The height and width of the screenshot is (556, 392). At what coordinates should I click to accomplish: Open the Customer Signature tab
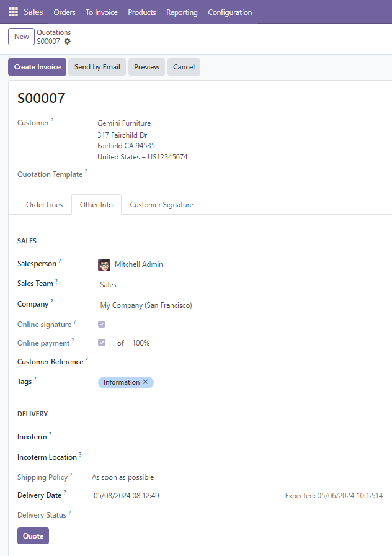click(x=161, y=205)
